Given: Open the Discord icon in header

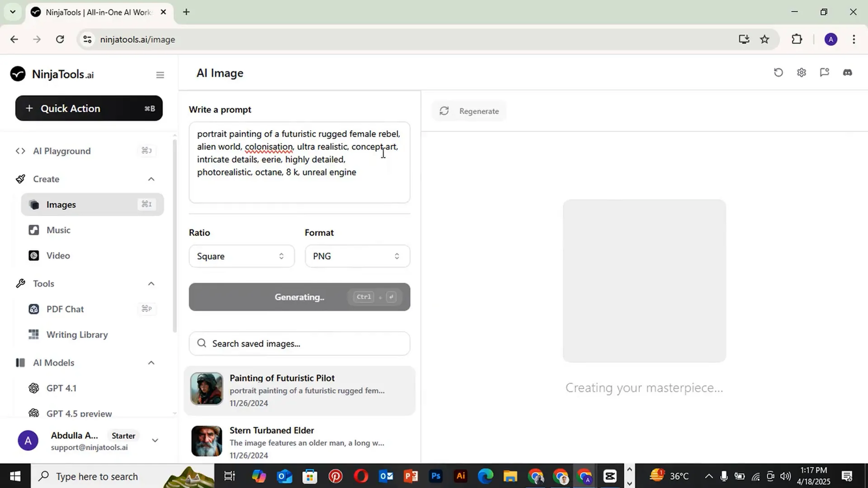Looking at the screenshot, I should (x=847, y=73).
